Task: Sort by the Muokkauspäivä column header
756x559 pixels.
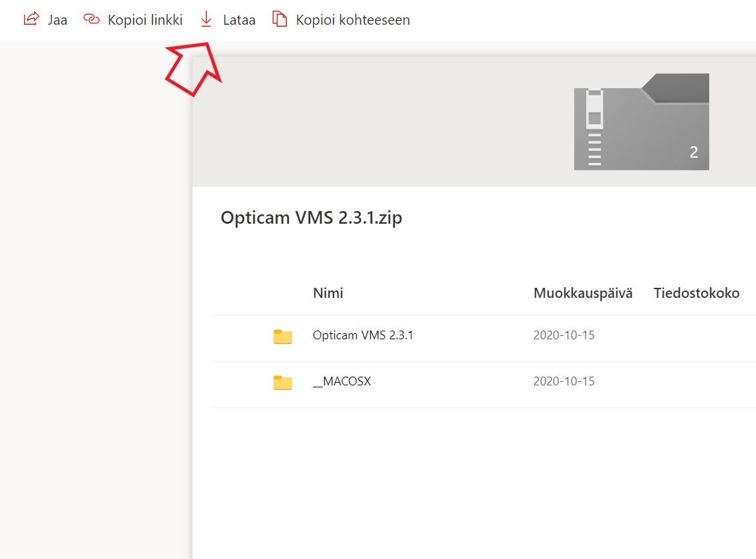Action: 582,293
